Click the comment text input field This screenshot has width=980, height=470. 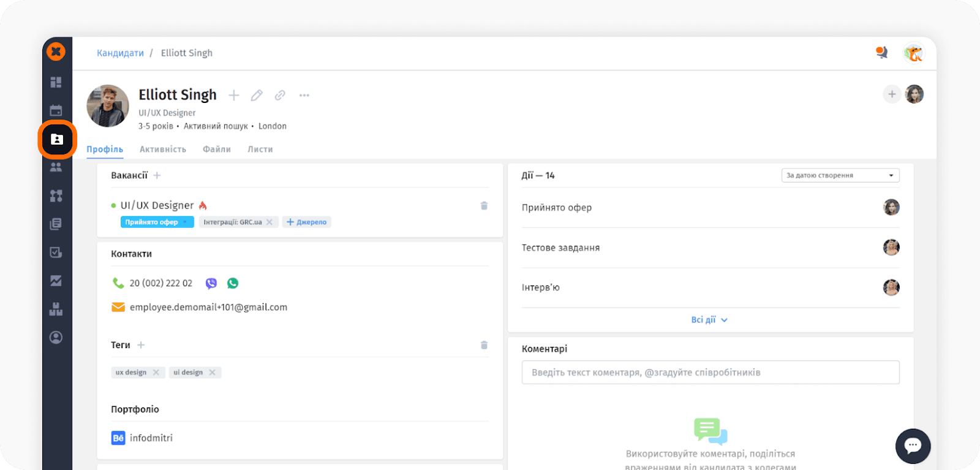tap(710, 373)
